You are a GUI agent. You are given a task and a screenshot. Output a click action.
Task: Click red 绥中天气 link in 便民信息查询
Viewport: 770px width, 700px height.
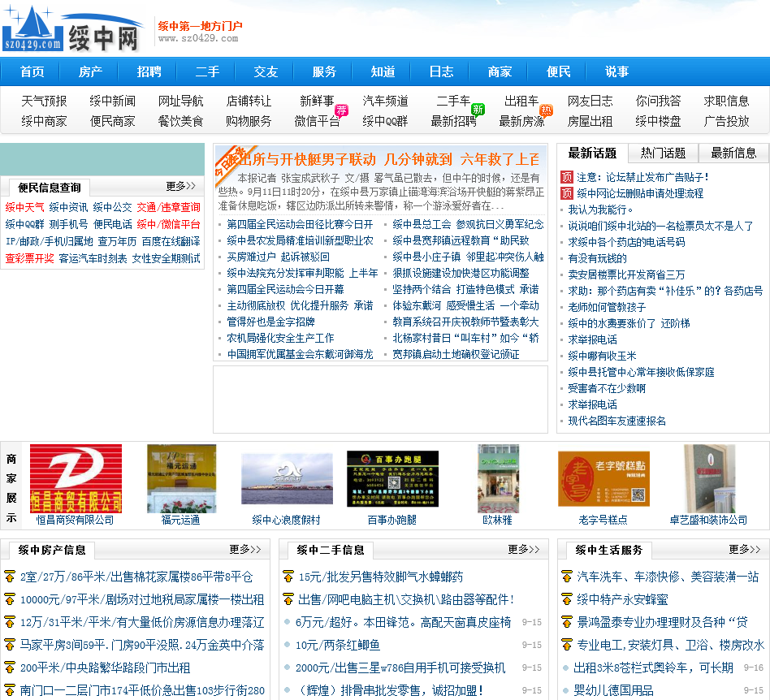(24, 207)
